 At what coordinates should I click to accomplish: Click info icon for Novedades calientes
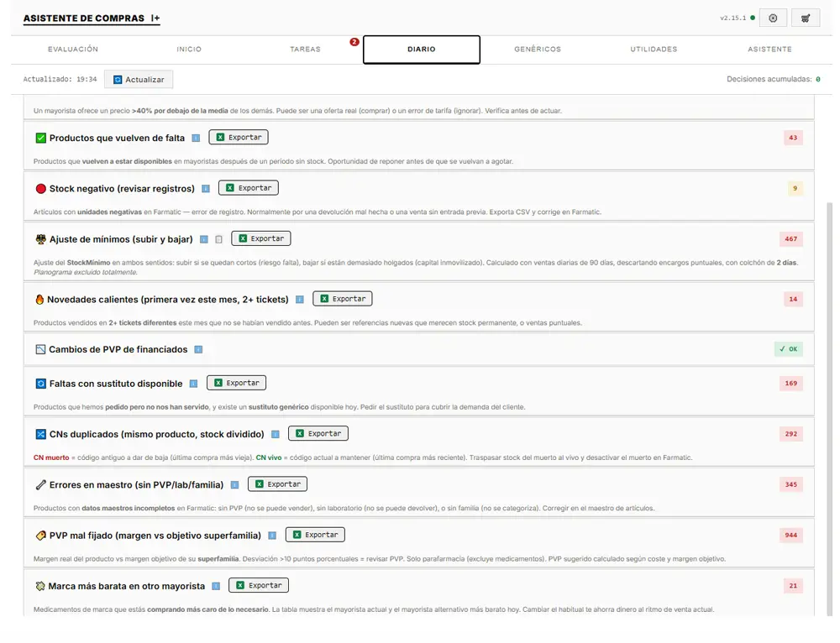click(x=300, y=300)
